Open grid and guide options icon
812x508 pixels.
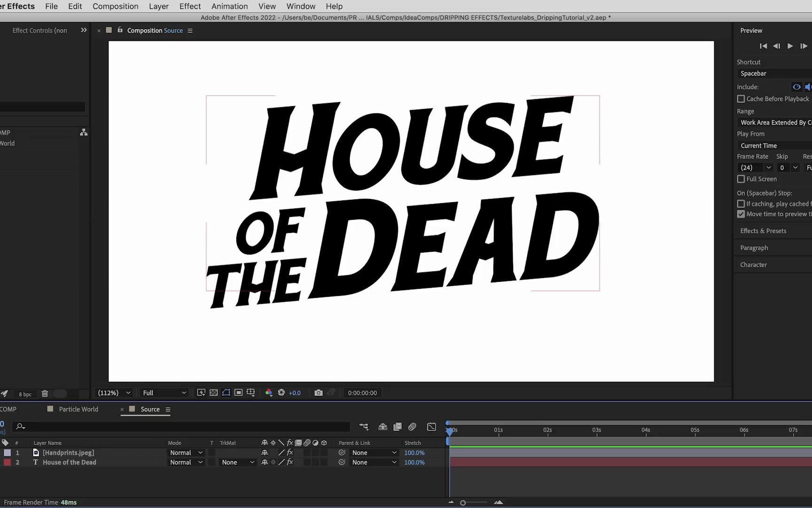(250, 392)
